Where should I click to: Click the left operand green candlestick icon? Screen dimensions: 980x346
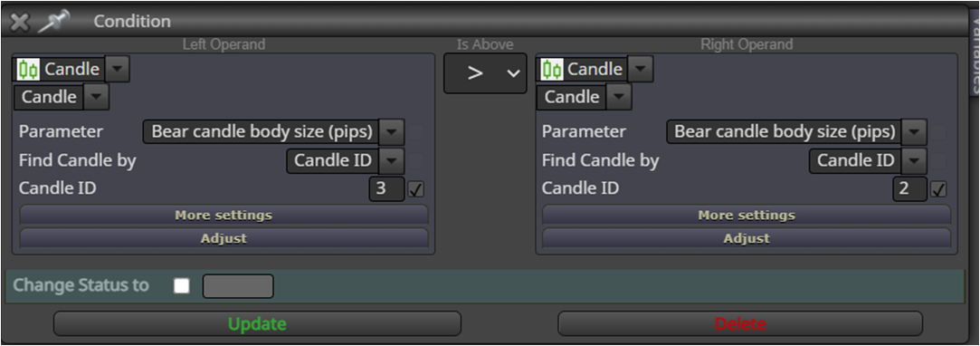pyautogui.click(x=28, y=69)
